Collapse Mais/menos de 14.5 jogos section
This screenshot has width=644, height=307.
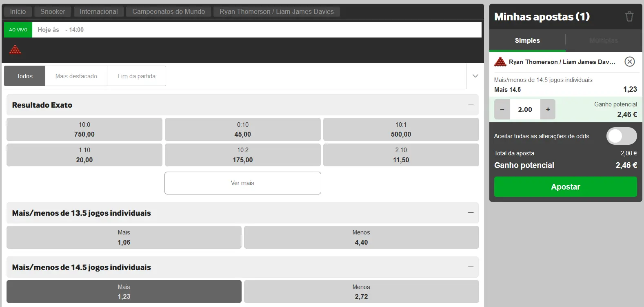[471, 267]
